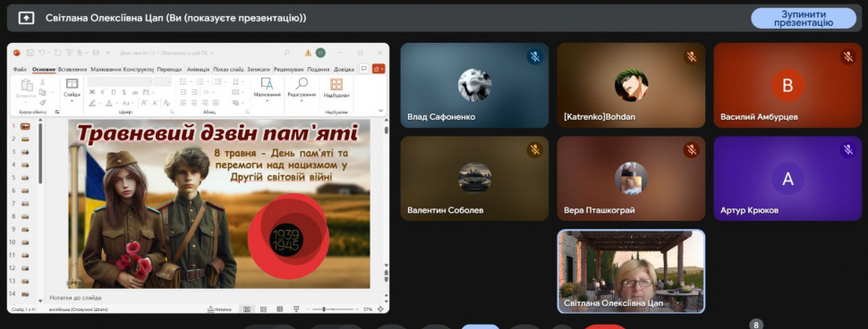Click the Cut scissors icon
The width and height of the screenshot is (868, 329).
click(x=43, y=82)
